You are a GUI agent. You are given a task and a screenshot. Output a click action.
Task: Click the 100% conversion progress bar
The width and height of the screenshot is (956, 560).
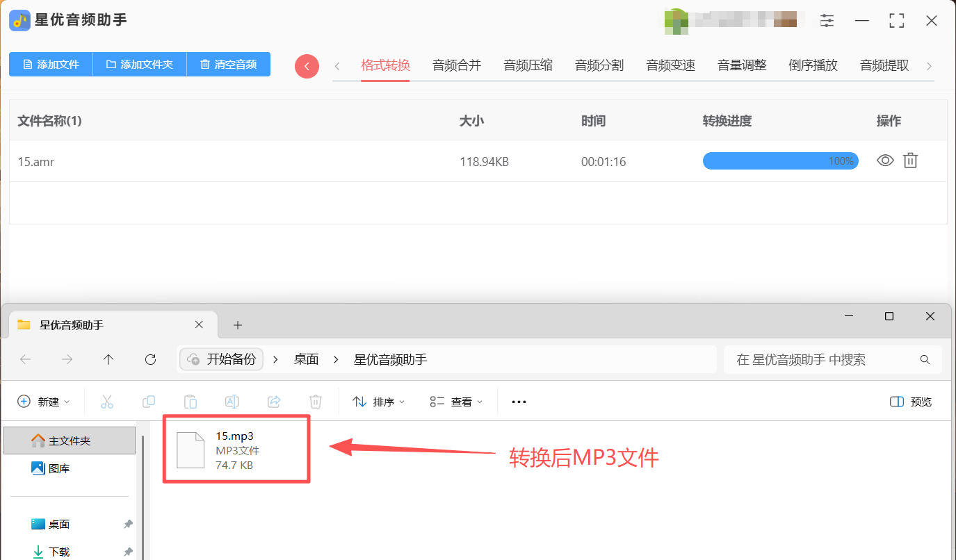pyautogui.click(x=780, y=161)
